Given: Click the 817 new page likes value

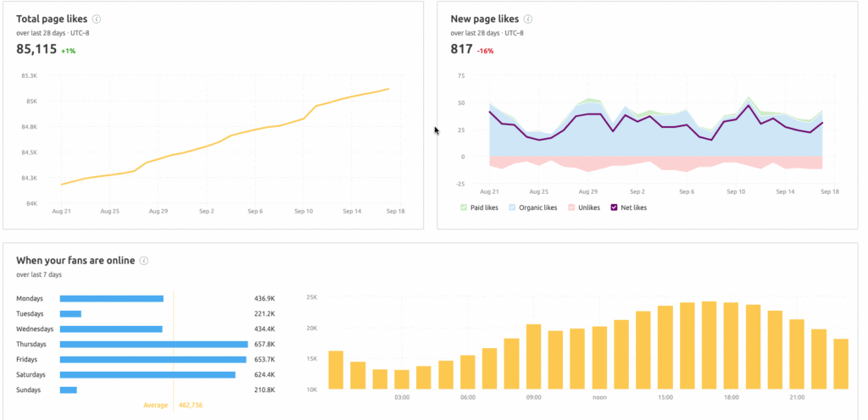Looking at the screenshot, I should [x=460, y=49].
